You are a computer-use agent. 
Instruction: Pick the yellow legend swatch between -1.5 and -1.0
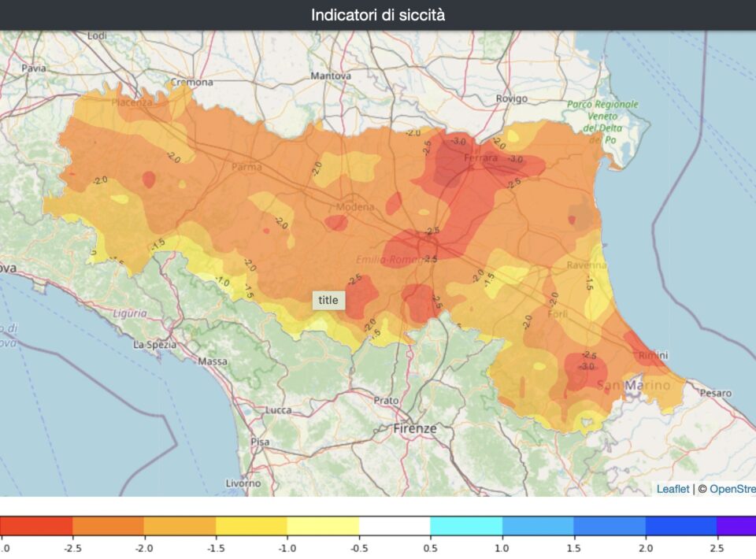click(x=251, y=525)
